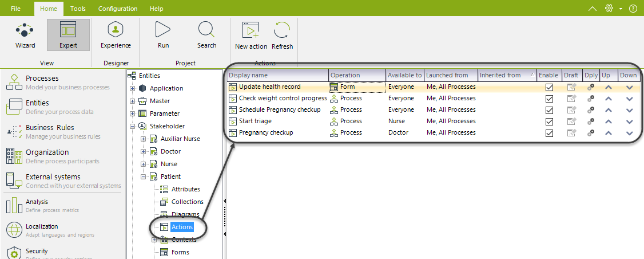Select the Expert view button
This screenshot has width=644, height=259.
pos(68,36)
